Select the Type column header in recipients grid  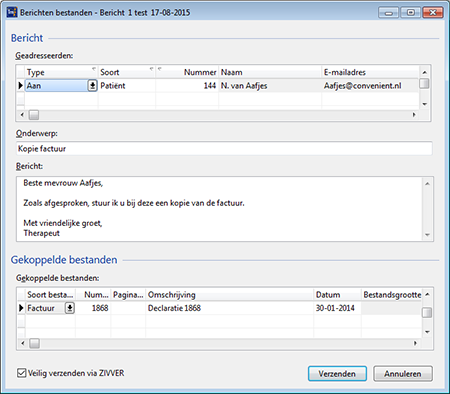pos(61,72)
